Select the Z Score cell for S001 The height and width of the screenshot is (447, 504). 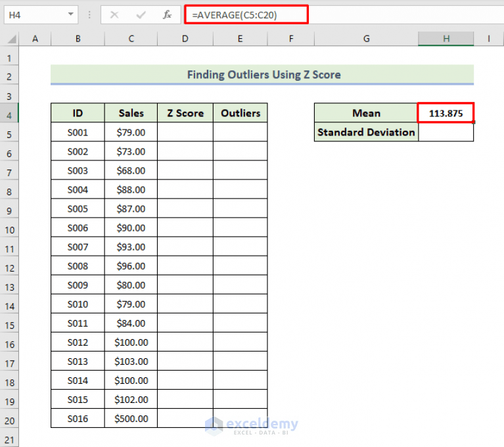(185, 132)
